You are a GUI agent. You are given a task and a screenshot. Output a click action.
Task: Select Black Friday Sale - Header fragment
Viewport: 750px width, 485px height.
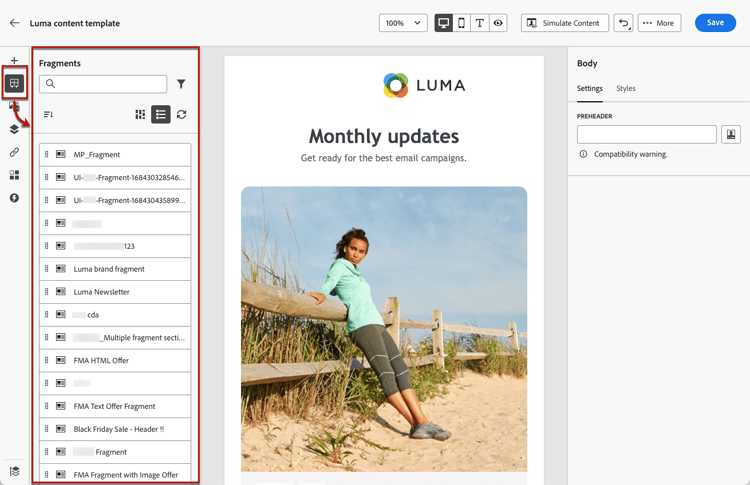point(115,429)
